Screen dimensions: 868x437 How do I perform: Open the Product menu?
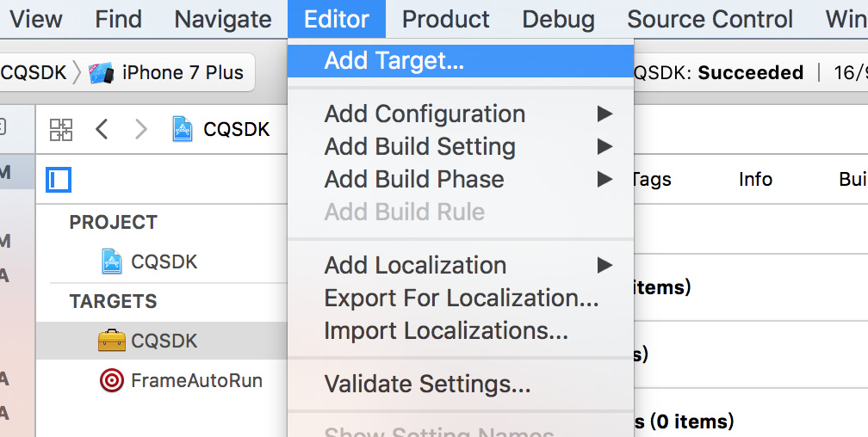(x=446, y=20)
